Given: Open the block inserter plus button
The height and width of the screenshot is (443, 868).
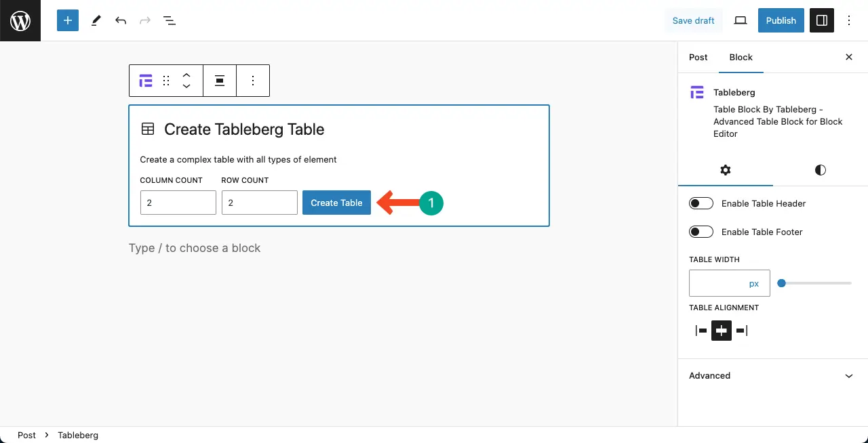Looking at the screenshot, I should [x=68, y=20].
